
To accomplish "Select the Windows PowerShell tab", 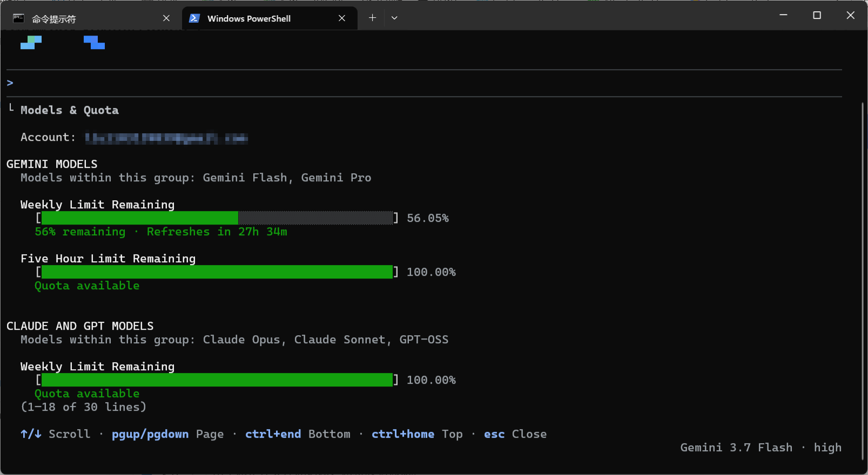I will point(270,18).
